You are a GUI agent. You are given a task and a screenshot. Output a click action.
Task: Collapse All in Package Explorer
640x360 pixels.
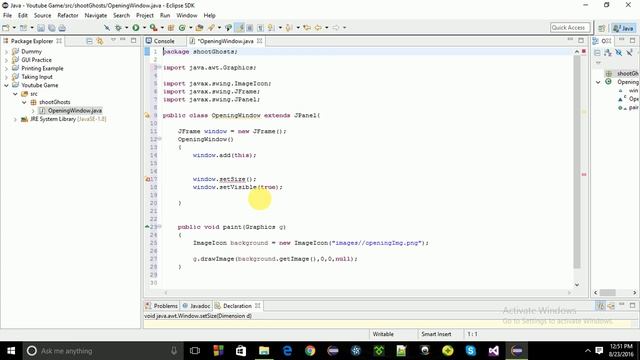point(89,41)
